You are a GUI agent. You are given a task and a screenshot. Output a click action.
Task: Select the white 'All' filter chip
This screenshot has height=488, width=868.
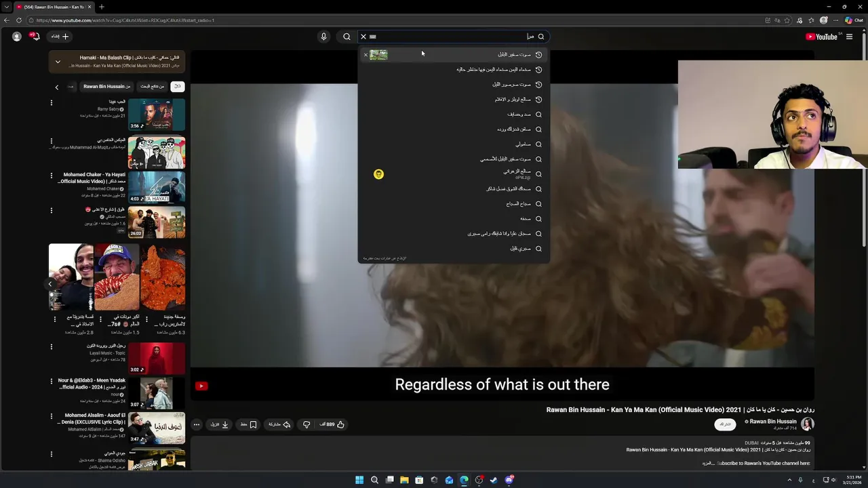[178, 87]
